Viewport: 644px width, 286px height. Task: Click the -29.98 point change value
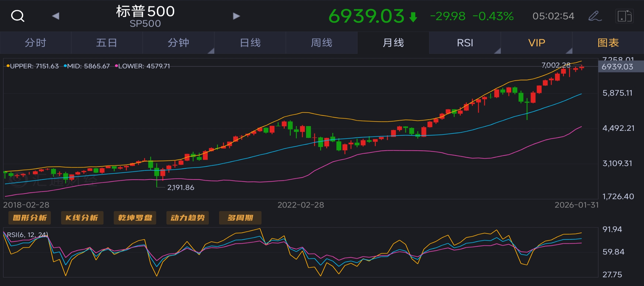[448, 16]
